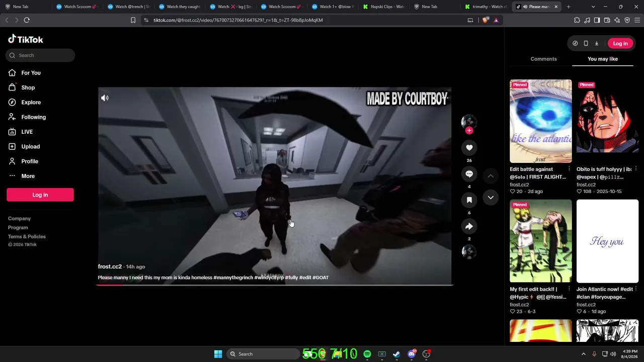Switch to the You may like tab
This screenshot has width=644, height=362.
click(x=603, y=59)
